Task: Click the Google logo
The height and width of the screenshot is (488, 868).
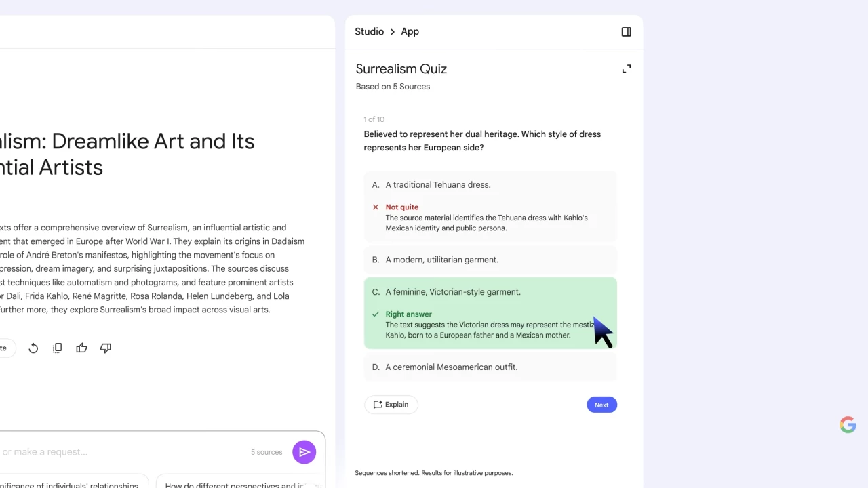Action: [848, 424]
